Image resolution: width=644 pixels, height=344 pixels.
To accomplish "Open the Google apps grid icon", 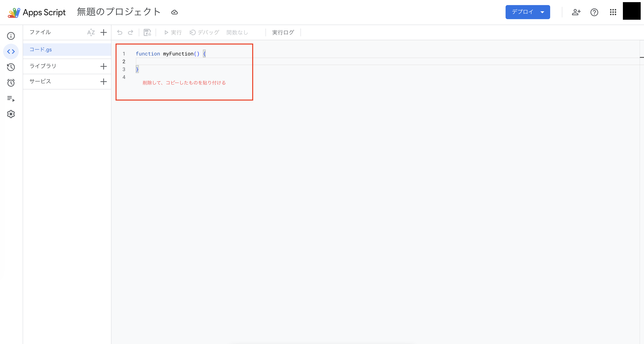I will click(613, 12).
